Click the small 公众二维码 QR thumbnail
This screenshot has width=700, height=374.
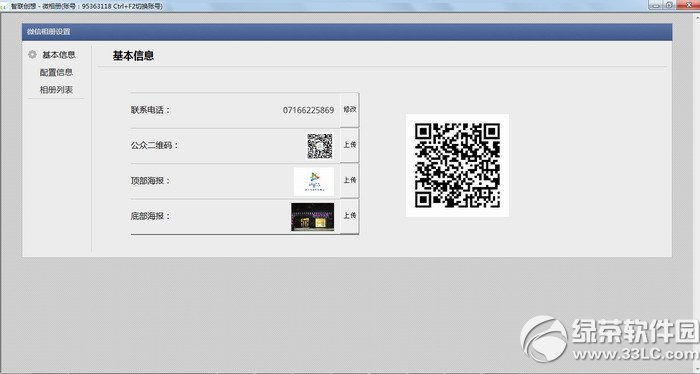click(320, 146)
